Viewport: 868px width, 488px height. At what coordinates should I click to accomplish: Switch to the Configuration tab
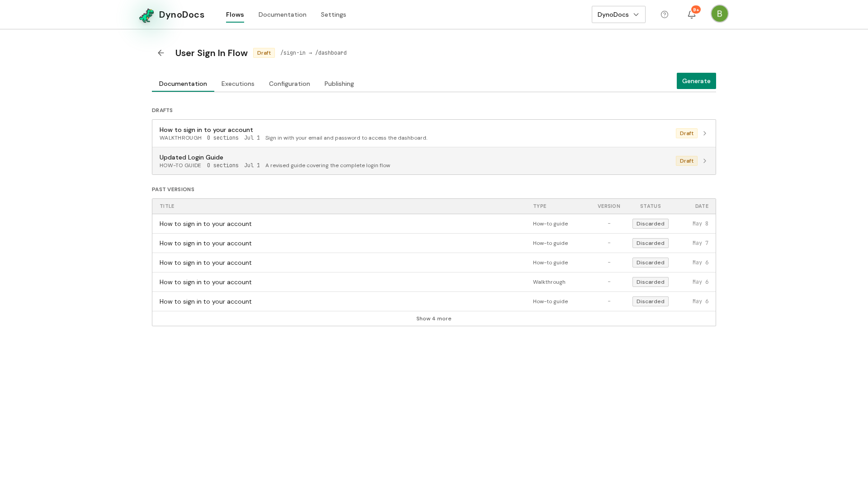click(289, 84)
